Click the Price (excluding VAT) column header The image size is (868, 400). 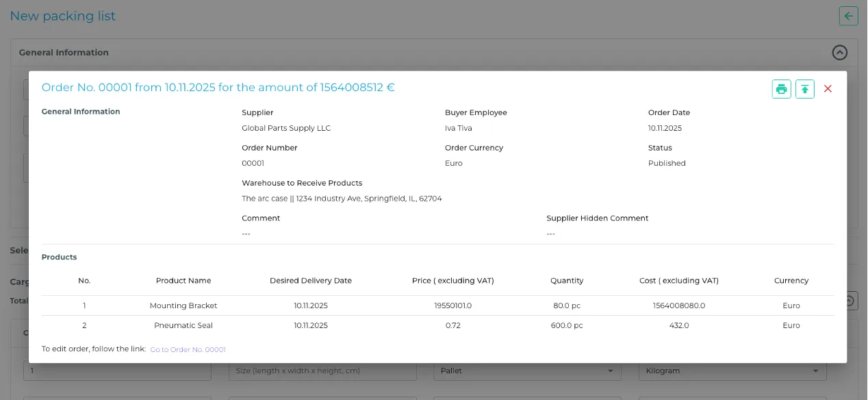(x=452, y=281)
